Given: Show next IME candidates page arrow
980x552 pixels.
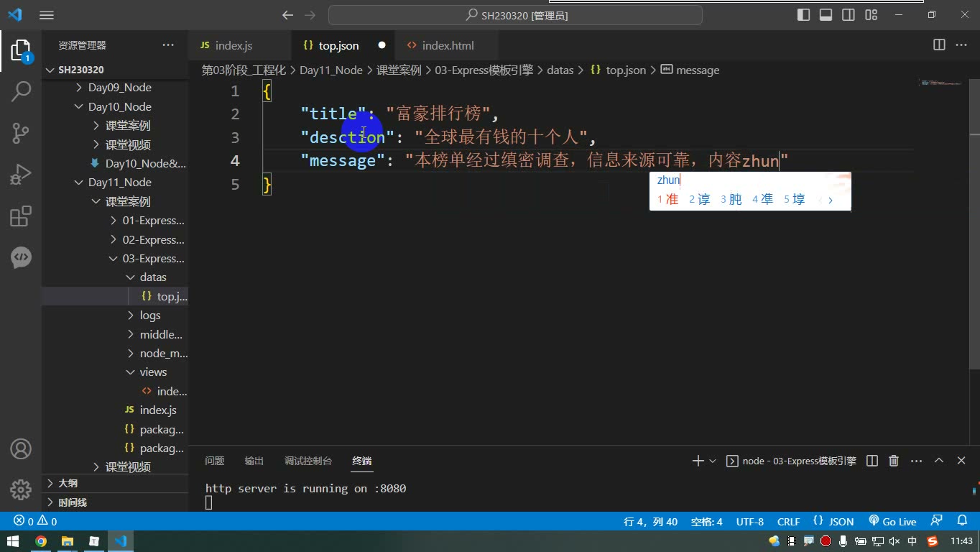Looking at the screenshot, I should click(x=831, y=200).
